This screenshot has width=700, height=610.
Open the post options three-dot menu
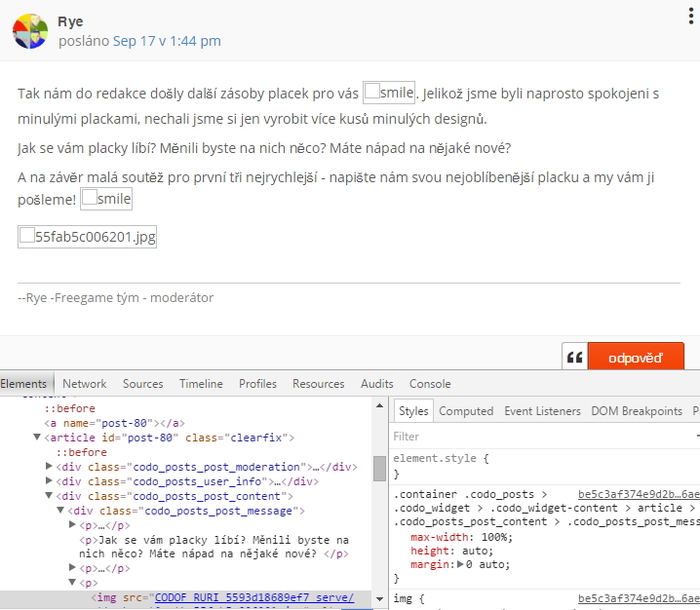tap(690, 17)
